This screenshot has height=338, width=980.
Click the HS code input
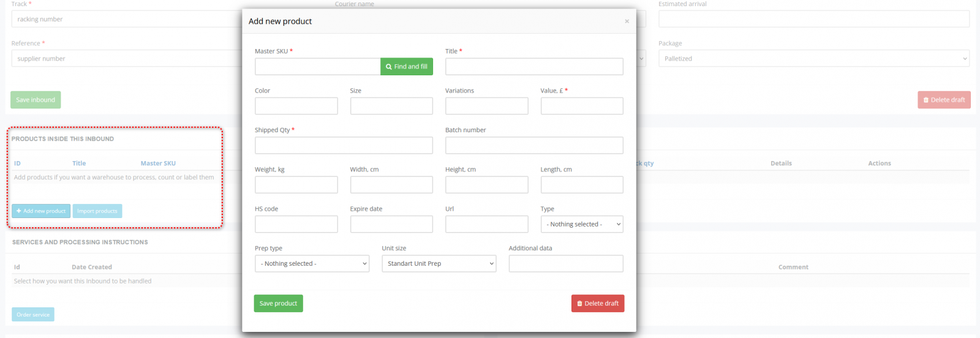coord(296,224)
